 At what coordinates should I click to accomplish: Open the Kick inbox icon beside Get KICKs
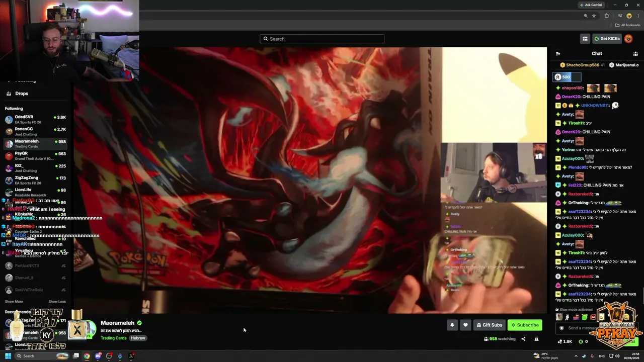[x=585, y=39]
